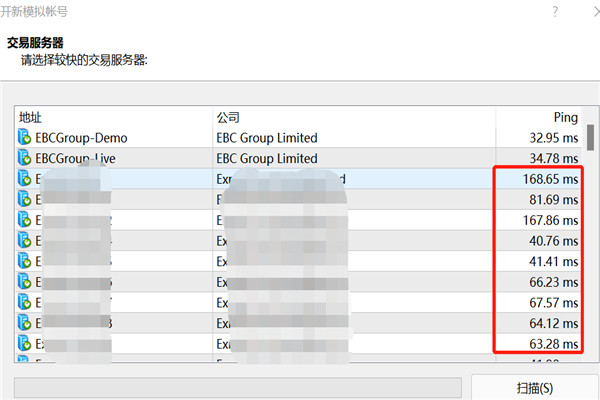Sort by the 地址 column header
This screenshot has height=400, width=600.
114,117
